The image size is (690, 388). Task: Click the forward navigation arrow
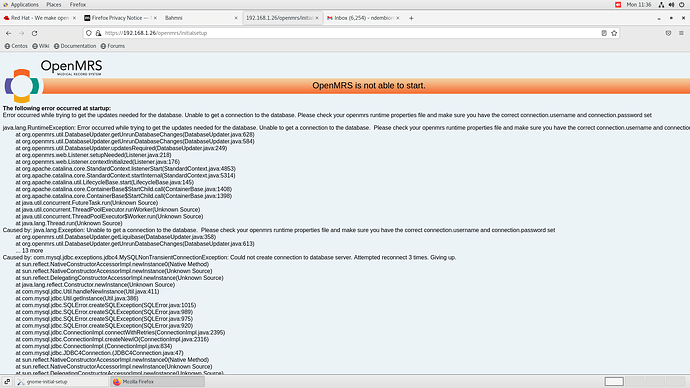pos(22,33)
